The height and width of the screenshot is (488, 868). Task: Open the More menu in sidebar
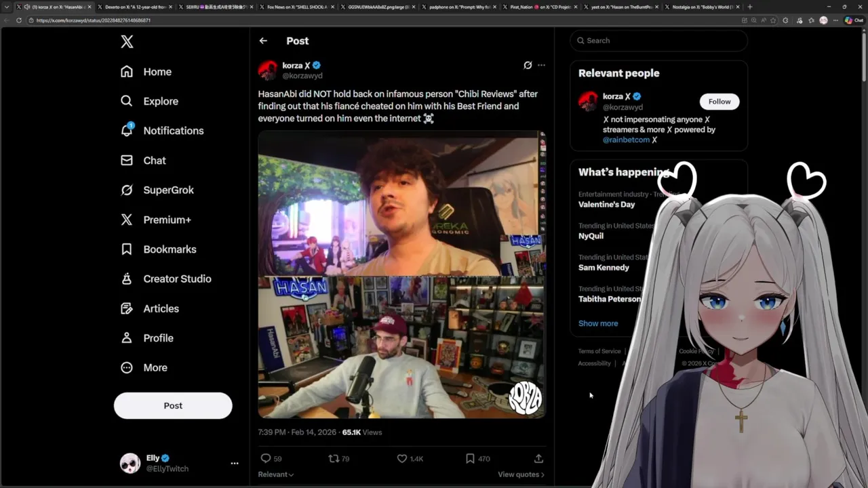(x=143, y=367)
